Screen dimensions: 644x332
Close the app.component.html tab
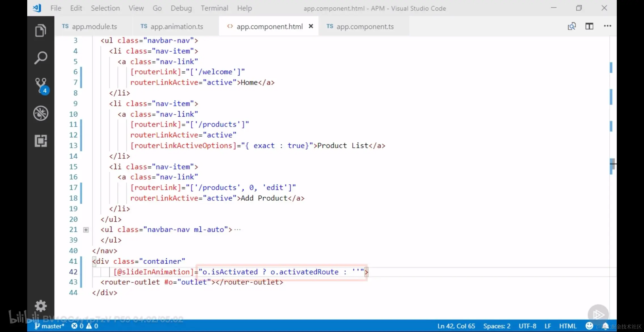coord(311,26)
